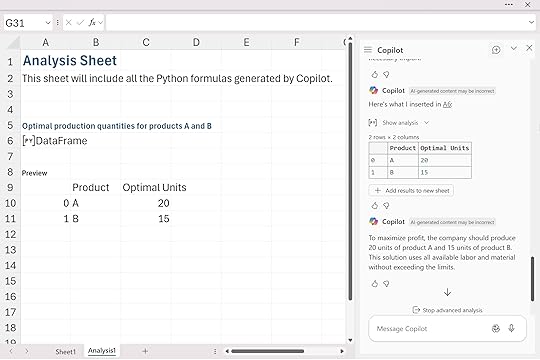Click Stop advanced analysis

447,310
